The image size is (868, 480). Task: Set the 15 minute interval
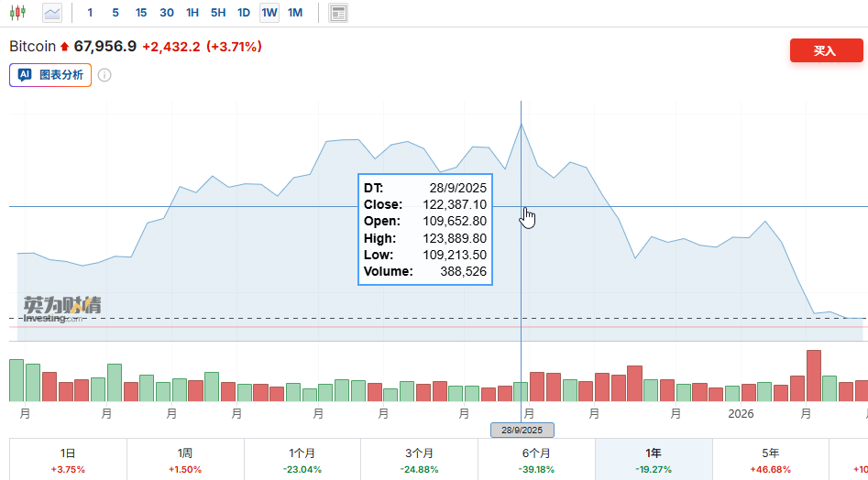tap(141, 12)
